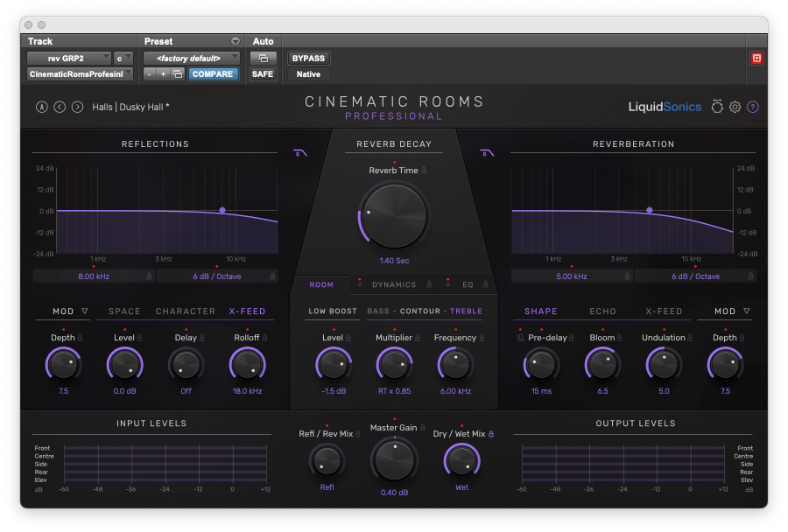
Task: Open the rev GRP2 track selector dropdown
Action: [69, 59]
